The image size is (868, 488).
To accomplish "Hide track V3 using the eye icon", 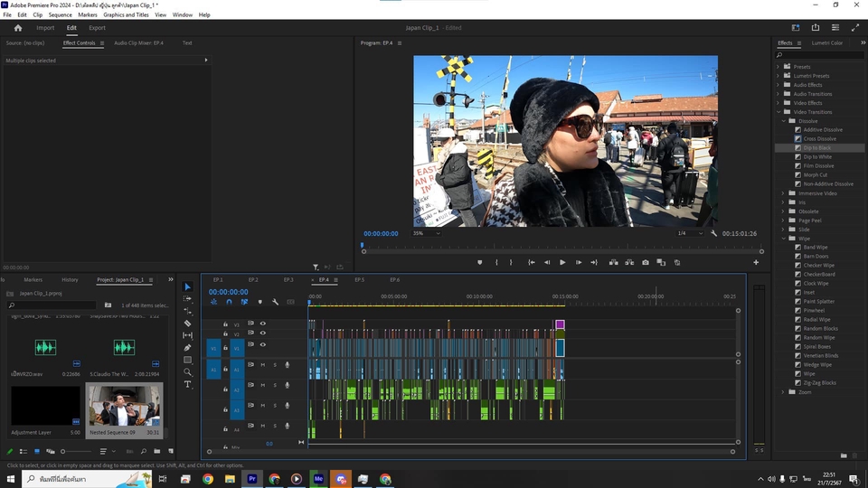I will click(x=263, y=324).
